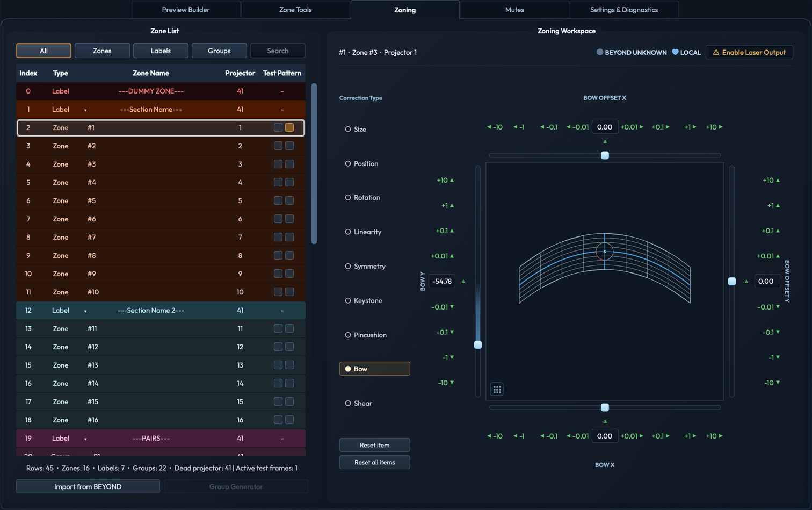Image resolution: width=812 pixels, height=510 pixels.
Task: Click the Reset item button
Action: [375, 445]
